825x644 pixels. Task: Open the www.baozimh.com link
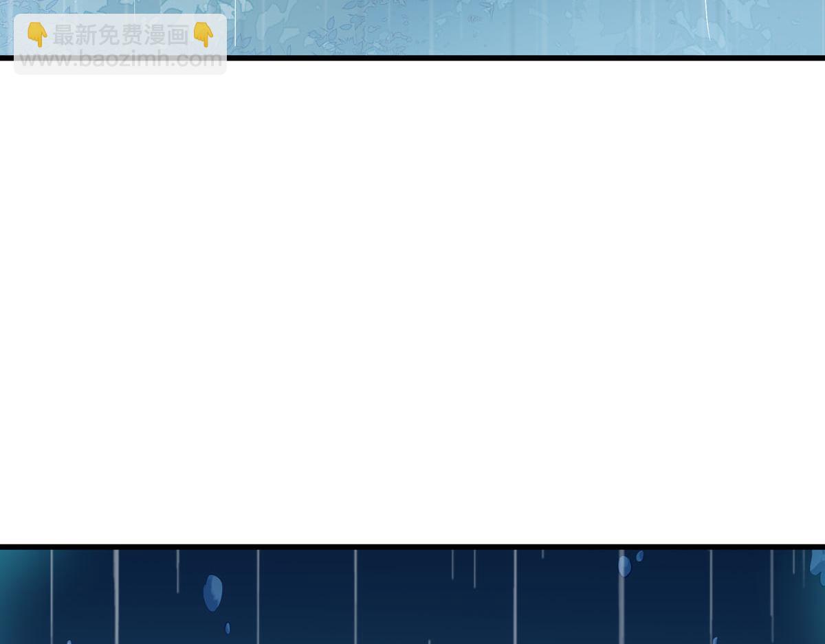pos(120,59)
